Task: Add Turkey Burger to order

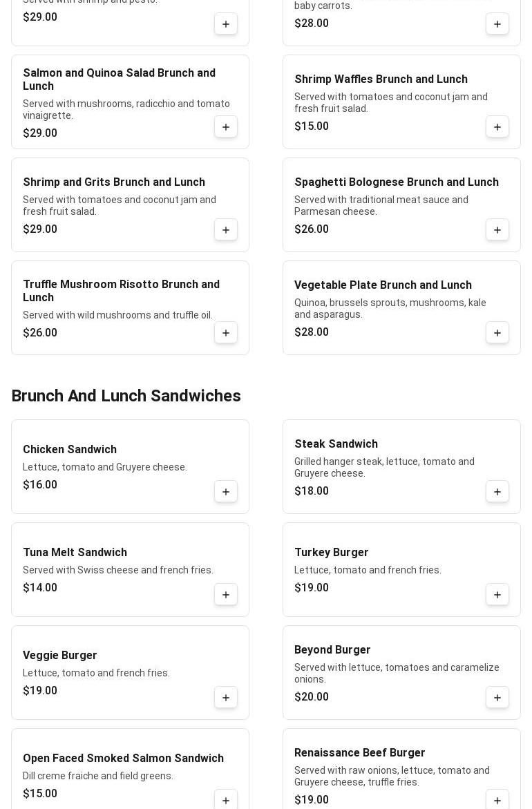Action: pos(497,595)
